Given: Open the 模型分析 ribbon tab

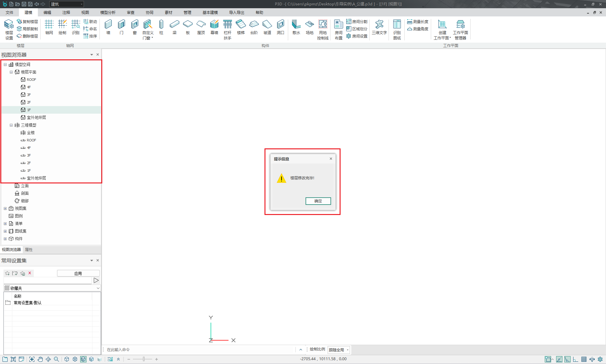Looking at the screenshot, I should pyautogui.click(x=108, y=12).
